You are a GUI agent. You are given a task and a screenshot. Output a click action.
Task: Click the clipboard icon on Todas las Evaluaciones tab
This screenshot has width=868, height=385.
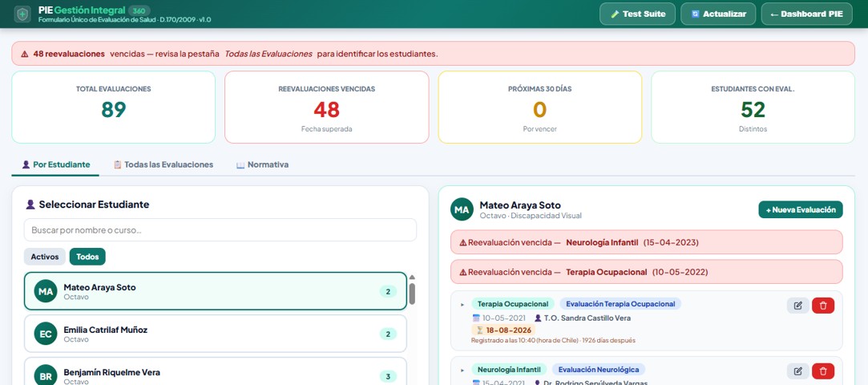[117, 164]
